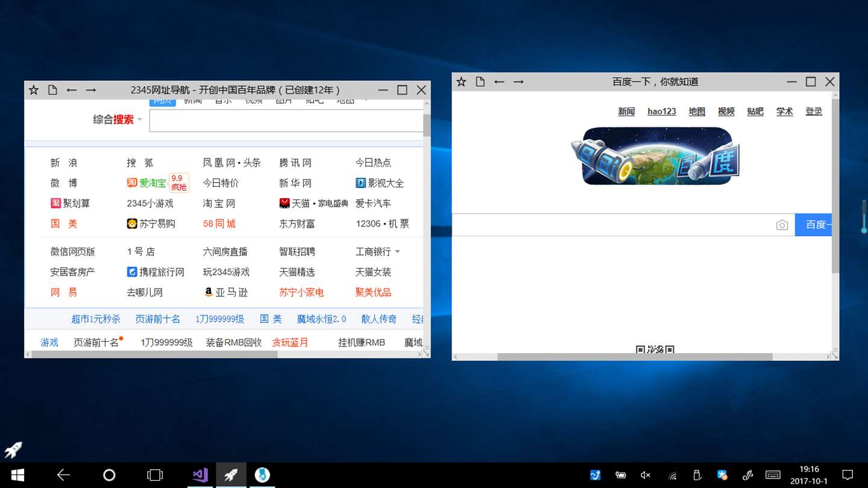Open the Windows Start menu
Viewport: 868px width, 488px height.
(x=17, y=475)
